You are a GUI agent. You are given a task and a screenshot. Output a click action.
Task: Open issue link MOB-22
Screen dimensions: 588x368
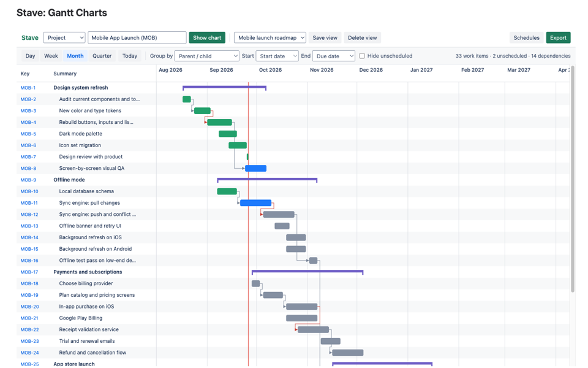[x=29, y=330]
